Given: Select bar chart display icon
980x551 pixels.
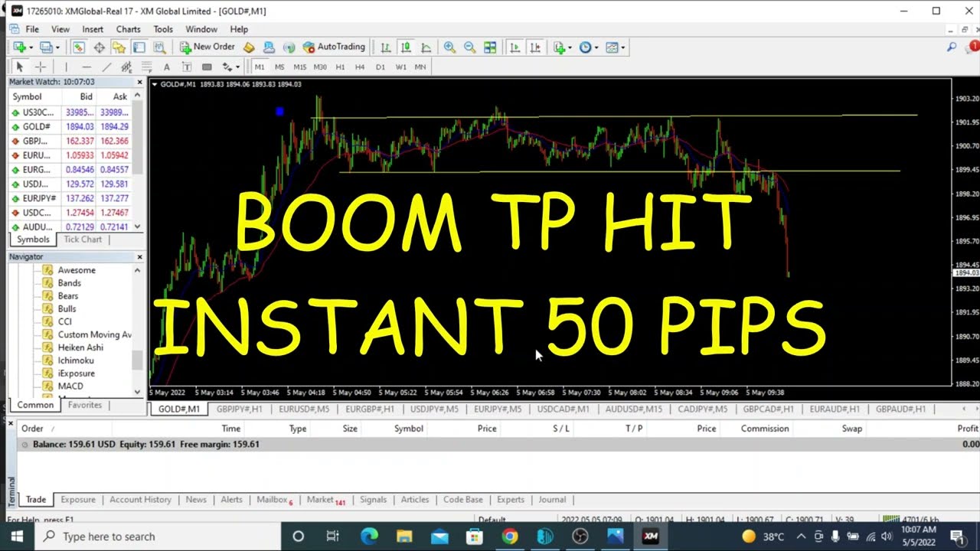Looking at the screenshot, I should pos(385,47).
